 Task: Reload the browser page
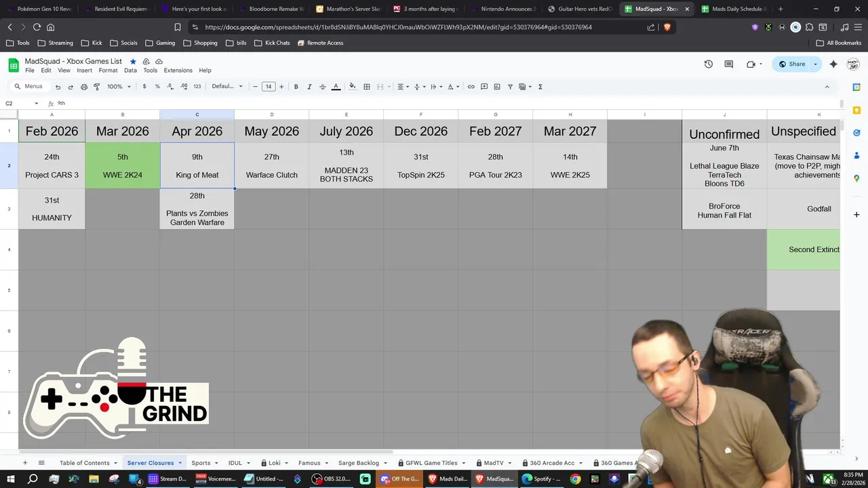click(x=37, y=27)
